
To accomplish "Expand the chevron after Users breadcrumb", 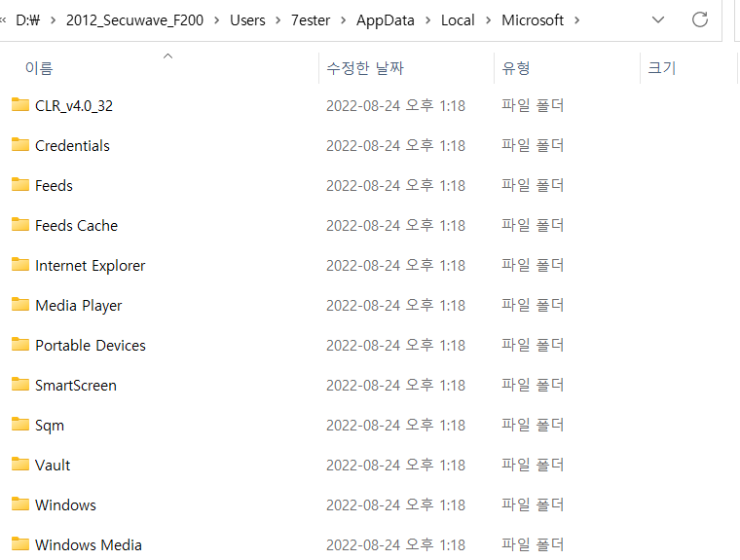I will (x=277, y=20).
